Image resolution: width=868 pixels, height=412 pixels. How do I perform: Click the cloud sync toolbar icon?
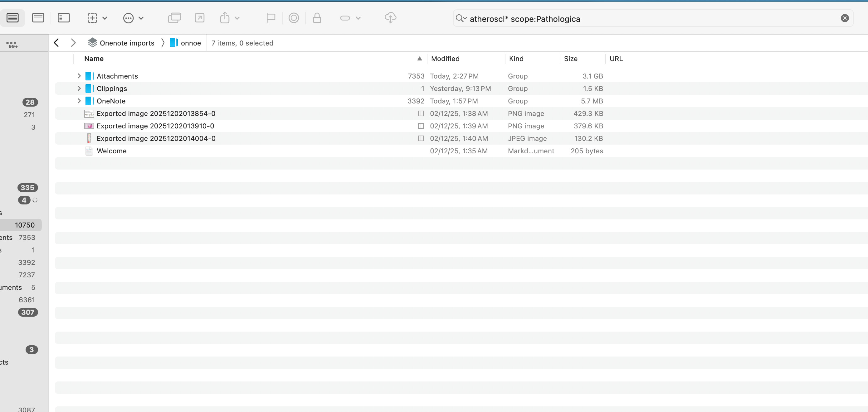click(390, 18)
